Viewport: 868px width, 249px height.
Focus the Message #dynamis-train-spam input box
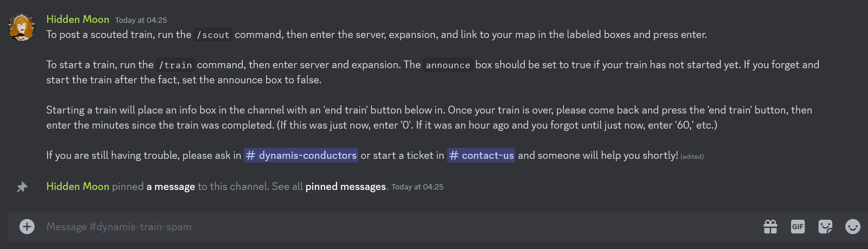(366, 227)
